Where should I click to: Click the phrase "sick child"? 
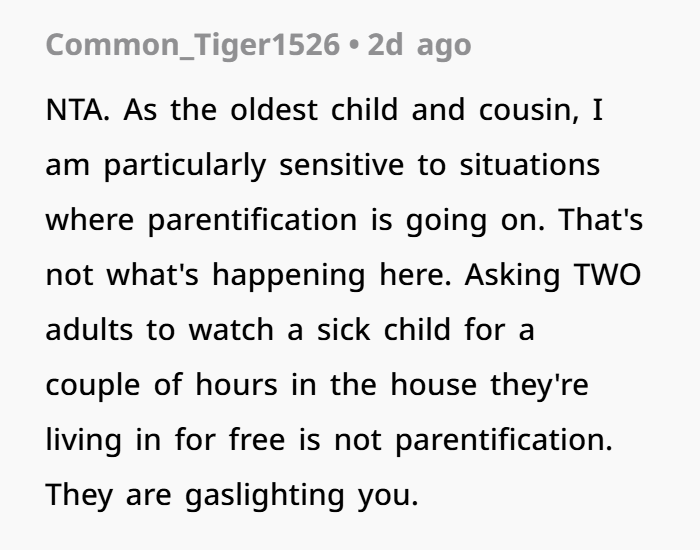383,330
